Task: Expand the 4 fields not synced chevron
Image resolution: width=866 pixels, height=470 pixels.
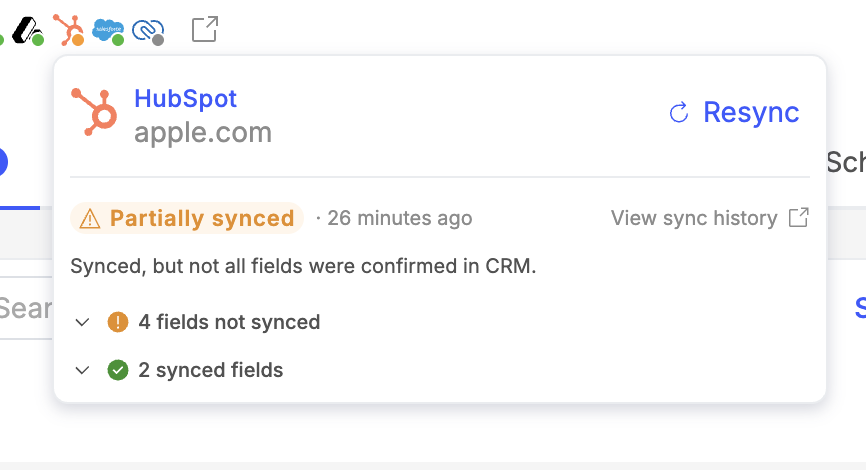Action: pos(83,322)
